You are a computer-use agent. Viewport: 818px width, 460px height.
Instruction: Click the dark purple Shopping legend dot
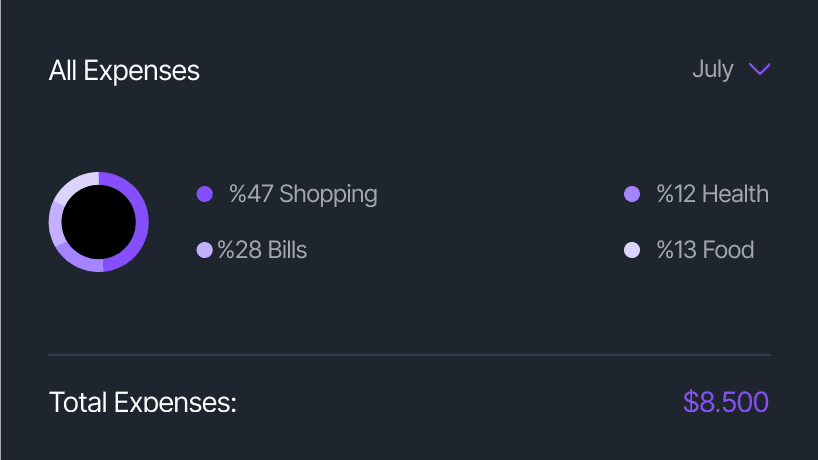pyautogui.click(x=205, y=194)
